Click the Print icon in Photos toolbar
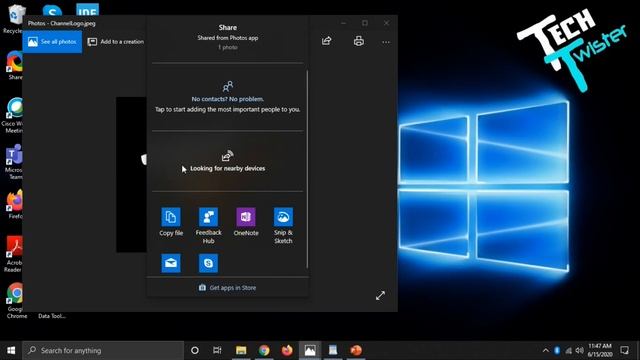640x360 pixels. click(x=359, y=41)
